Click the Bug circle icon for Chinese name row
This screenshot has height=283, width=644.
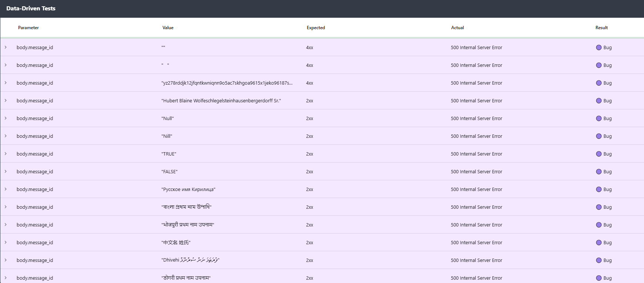coord(599,242)
